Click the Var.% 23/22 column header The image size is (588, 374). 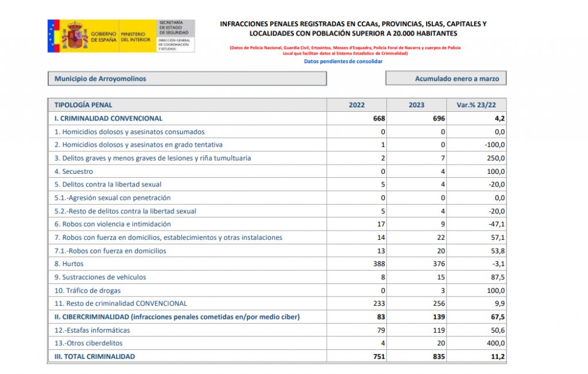476,105
